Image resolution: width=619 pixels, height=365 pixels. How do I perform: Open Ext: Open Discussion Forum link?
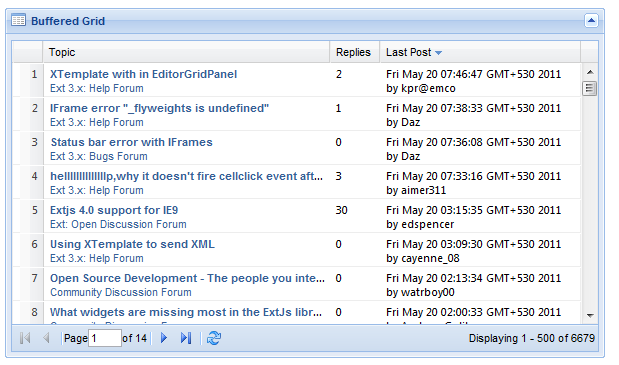pyautogui.click(x=118, y=224)
